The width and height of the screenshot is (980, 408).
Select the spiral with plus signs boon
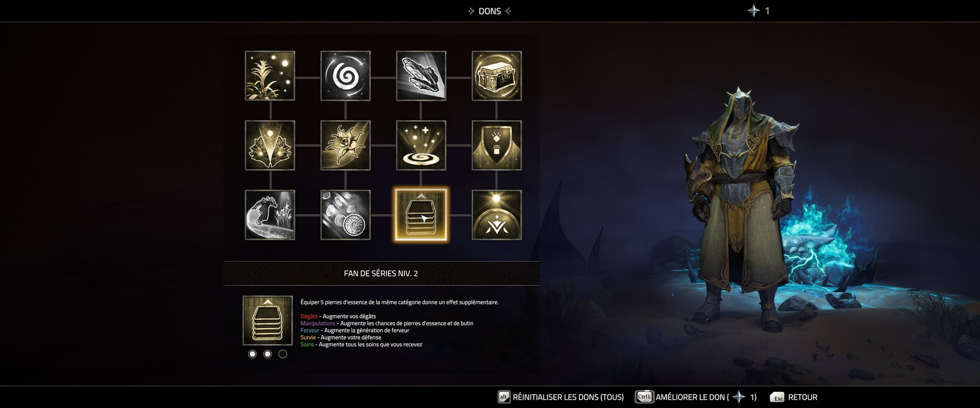[421, 145]
